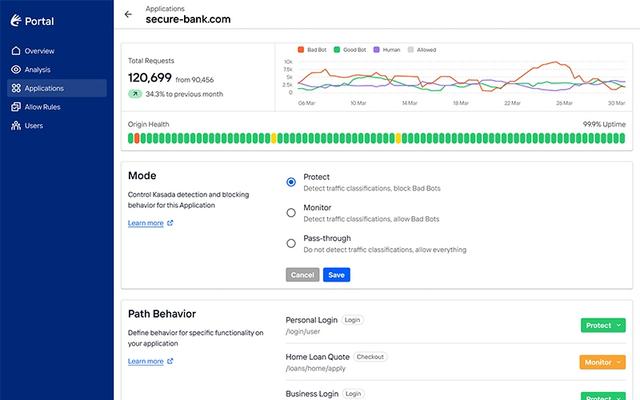Go to the Users sidebar item
Viewport: 640px width, 400px height.
coord(35,126)
